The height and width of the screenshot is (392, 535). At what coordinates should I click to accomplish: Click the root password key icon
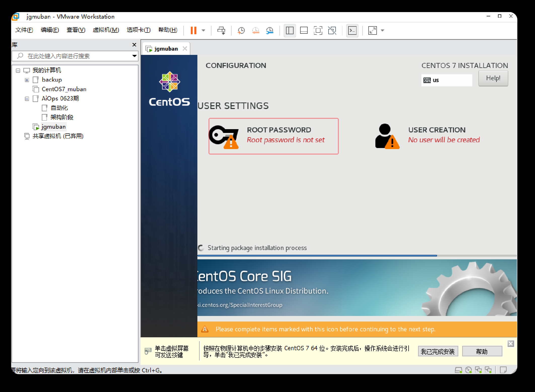click(224, 137)
